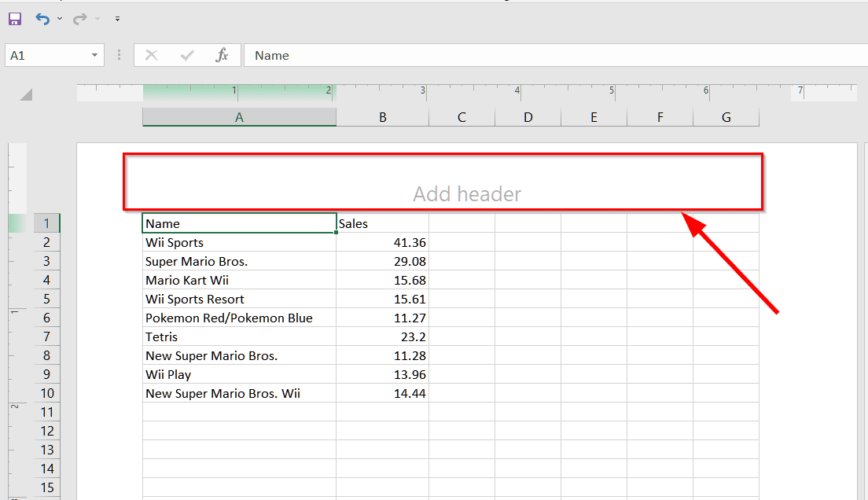
Task: Click in the formula bar containing Name
Action: (x=550, y=55)
